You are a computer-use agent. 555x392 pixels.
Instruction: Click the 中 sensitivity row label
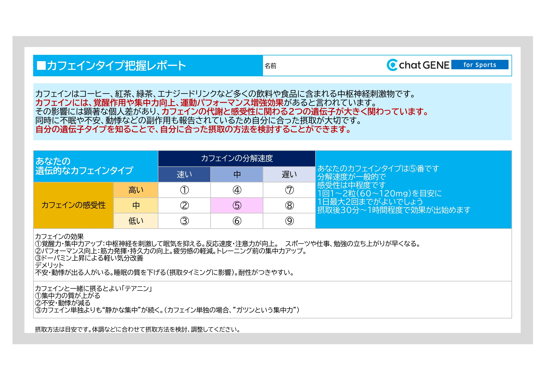pos(136,206)
